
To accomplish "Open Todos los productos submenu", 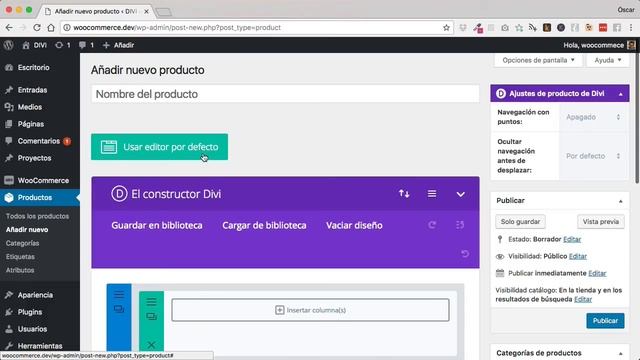I will tap(37, 216).
